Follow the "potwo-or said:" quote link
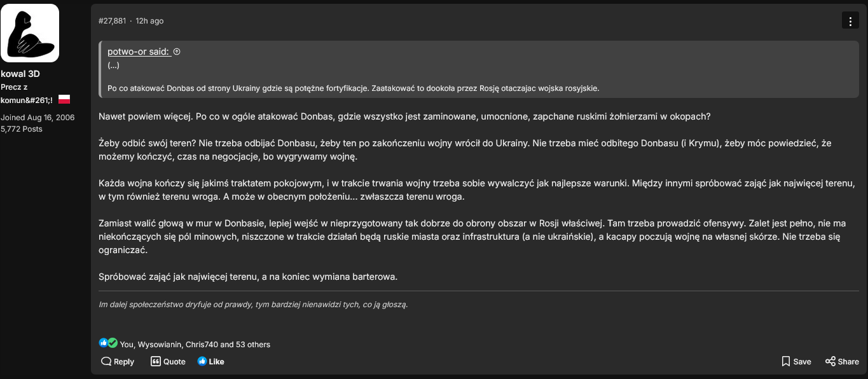This screenshot has width=868, height=379. tap(139, 52)
